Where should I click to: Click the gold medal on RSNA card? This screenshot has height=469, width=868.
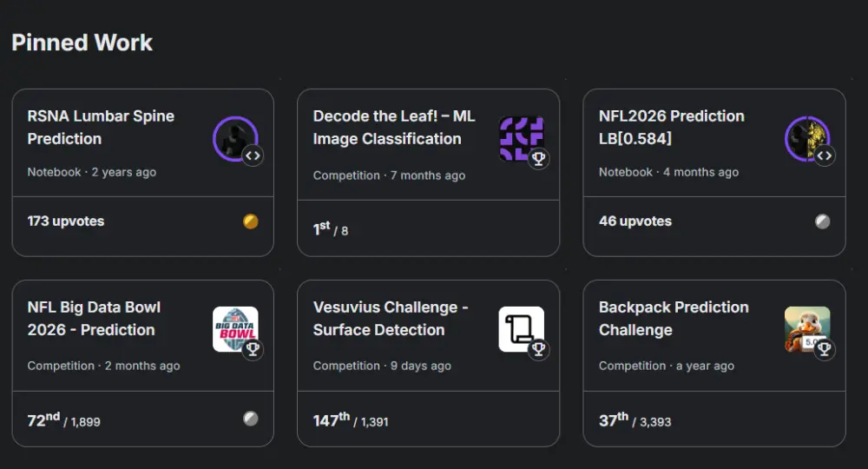251,221
